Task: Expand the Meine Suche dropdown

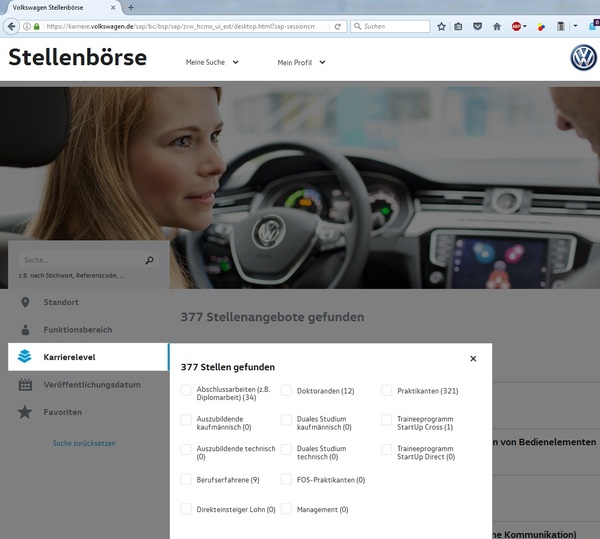Action: (212, 62)
